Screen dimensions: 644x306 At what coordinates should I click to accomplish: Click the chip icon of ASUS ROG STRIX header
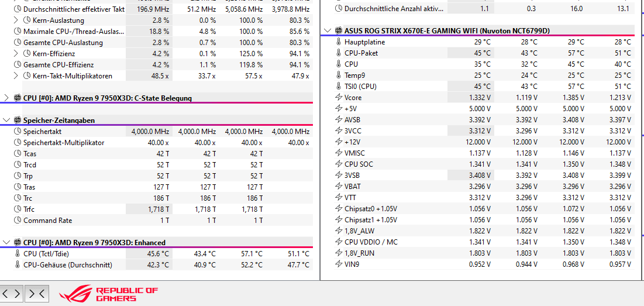pos(339,30)
